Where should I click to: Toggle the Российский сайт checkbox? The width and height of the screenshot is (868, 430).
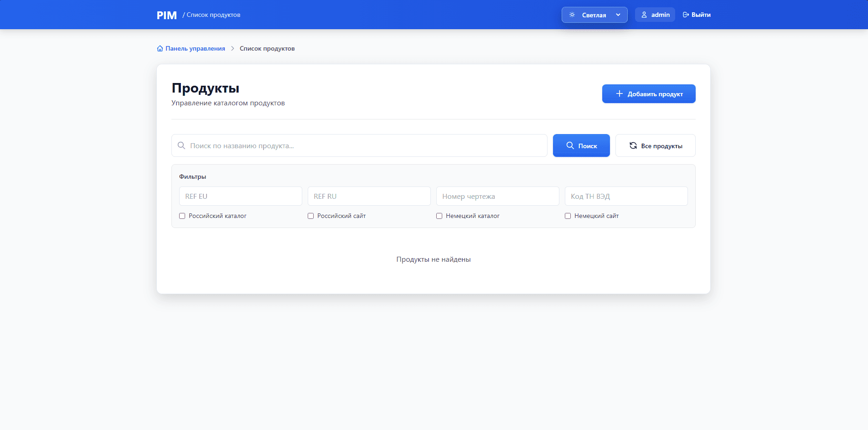(x=311, y=216)
